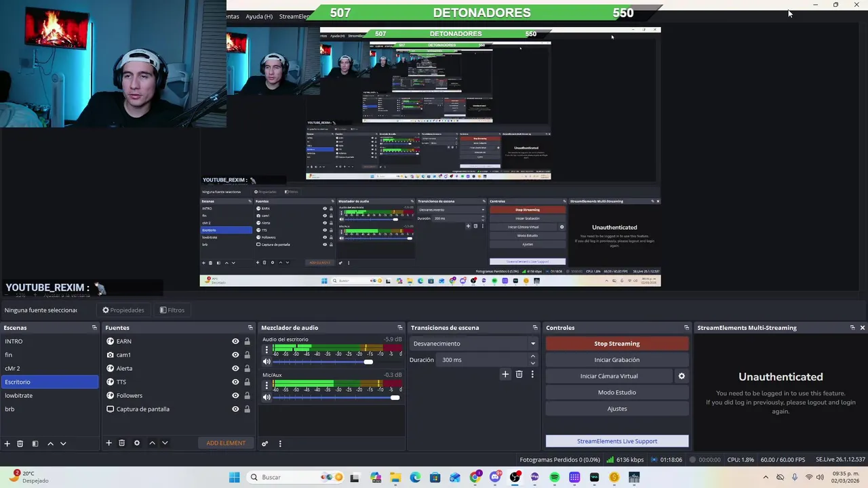This screenshot has width=868, height=488.
Task: Click Iniciar Grabación button
Action: coord(617,360)
